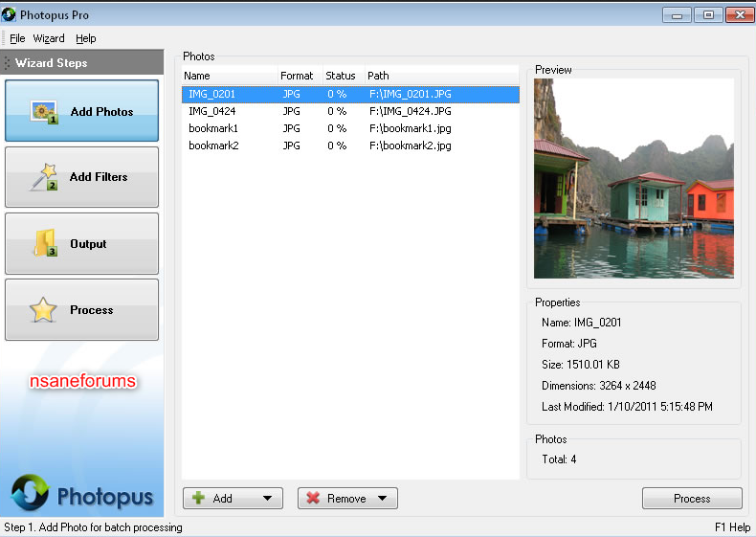This screenshot has width=756, height=537.
Task: Close the Photopus Pro window
Action: point(740,15)
